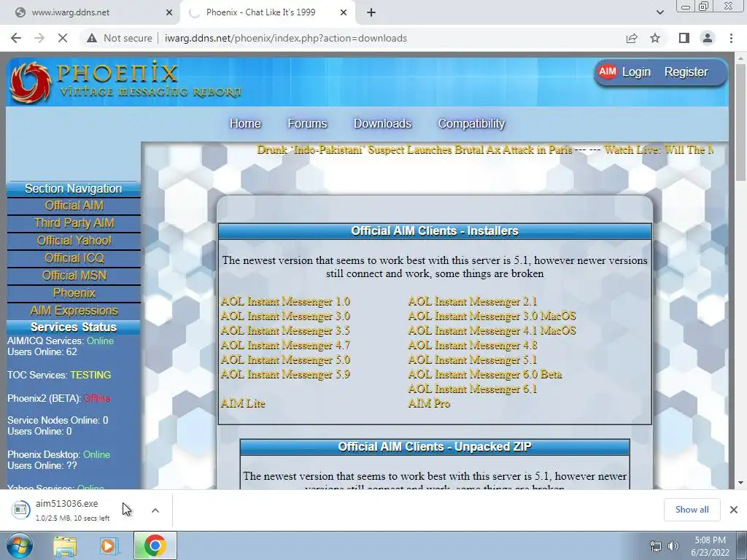Close the downloads bar
The width and height of the screenshot is (747, 560).
734,510
